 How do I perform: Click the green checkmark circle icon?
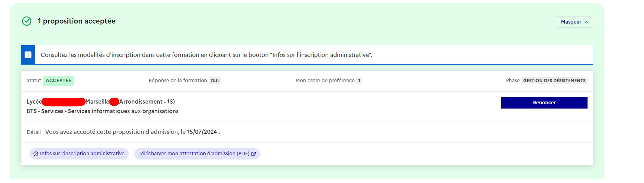pyautogui.click(x=27, y=21)
